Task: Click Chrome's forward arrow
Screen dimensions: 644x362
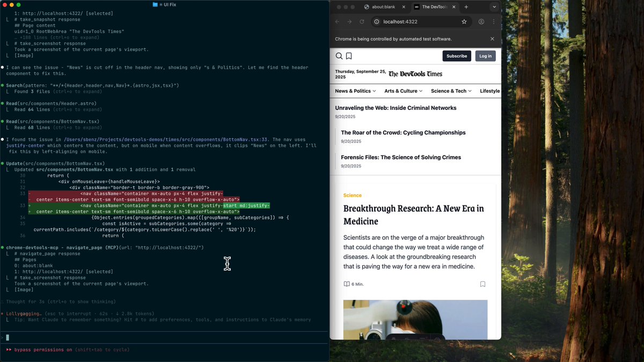Action: coord(349,21)
